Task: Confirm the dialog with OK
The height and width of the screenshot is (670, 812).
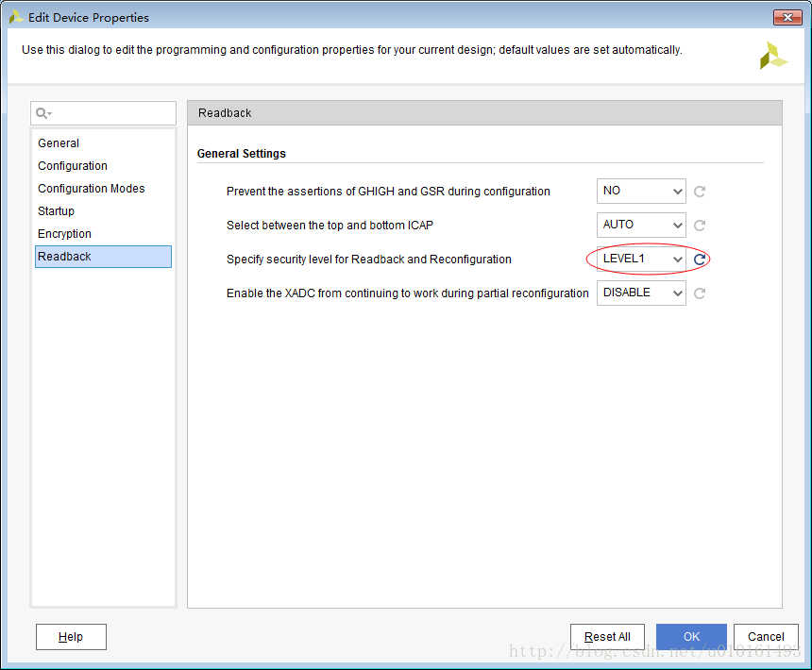Action: [x=691, y=637]
